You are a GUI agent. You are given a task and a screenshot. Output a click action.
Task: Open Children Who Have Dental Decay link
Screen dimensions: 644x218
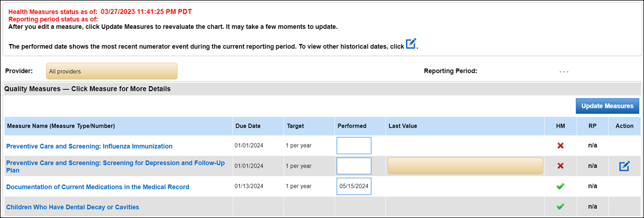click(72, 207)
